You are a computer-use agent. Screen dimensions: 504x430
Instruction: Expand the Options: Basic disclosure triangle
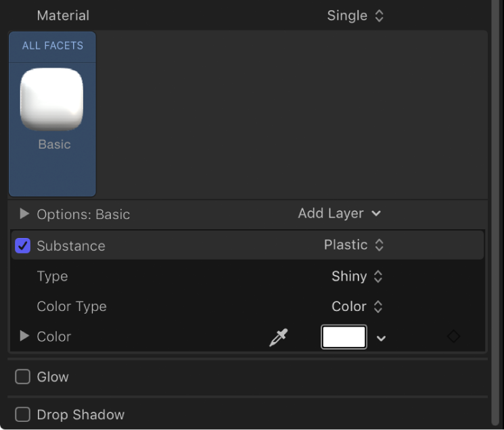pos(24,214)
